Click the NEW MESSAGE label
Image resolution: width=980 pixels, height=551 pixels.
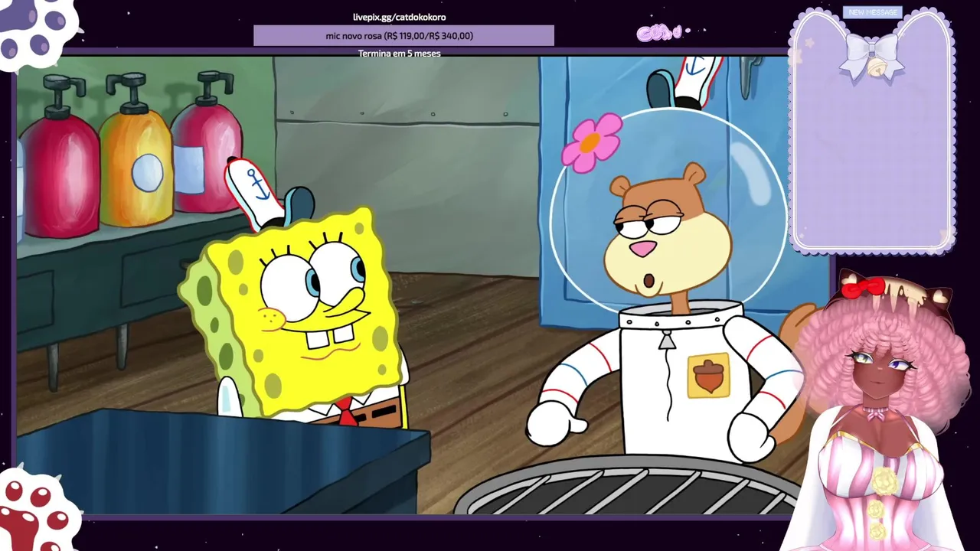point(873,12)
